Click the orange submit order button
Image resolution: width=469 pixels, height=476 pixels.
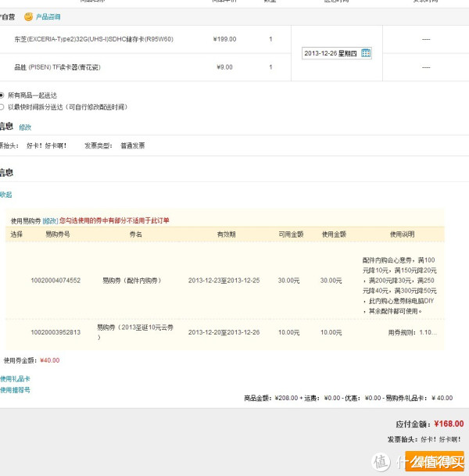435,461
